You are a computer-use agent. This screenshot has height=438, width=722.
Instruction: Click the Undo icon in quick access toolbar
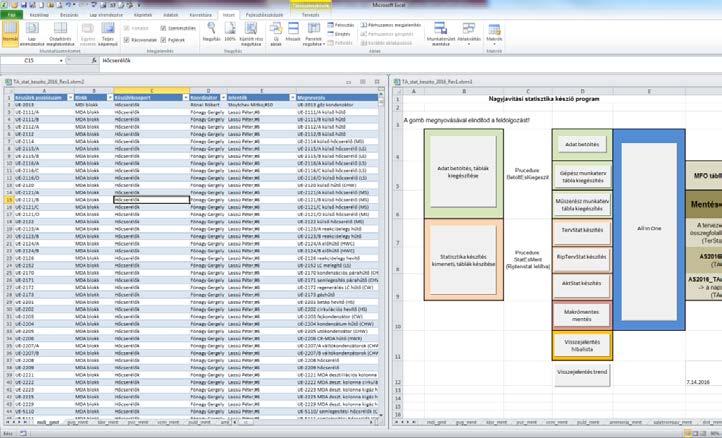(69, 5)
